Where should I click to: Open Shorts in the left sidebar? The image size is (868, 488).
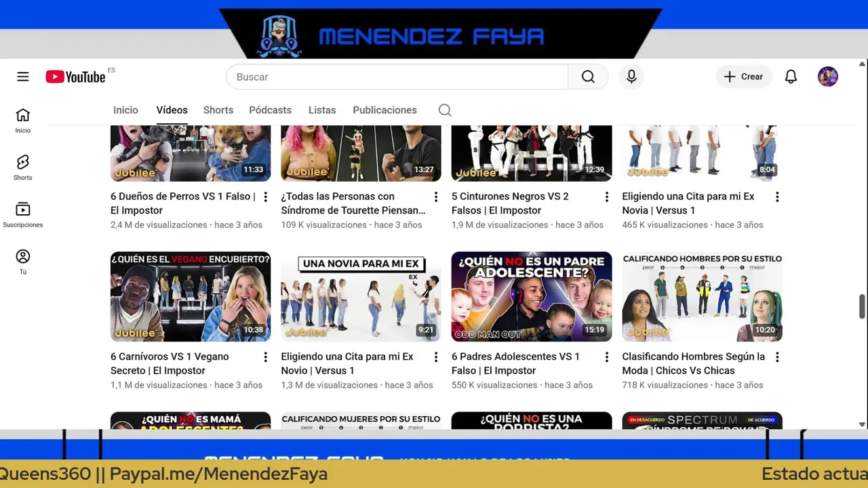click(x=23, y=167)
